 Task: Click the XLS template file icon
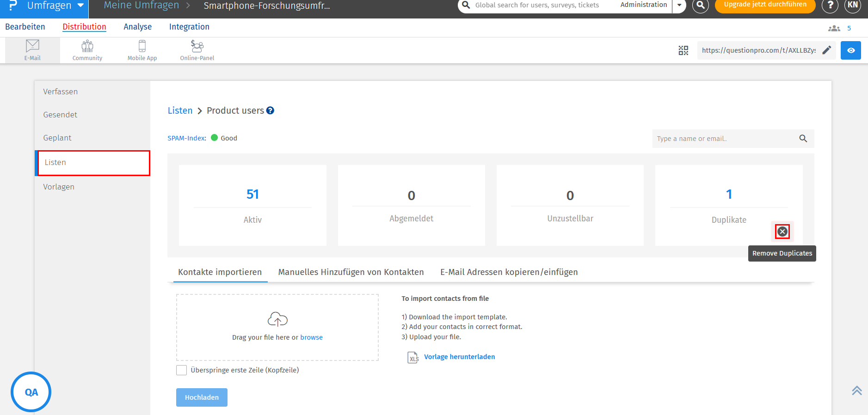[x=413, y=357]
